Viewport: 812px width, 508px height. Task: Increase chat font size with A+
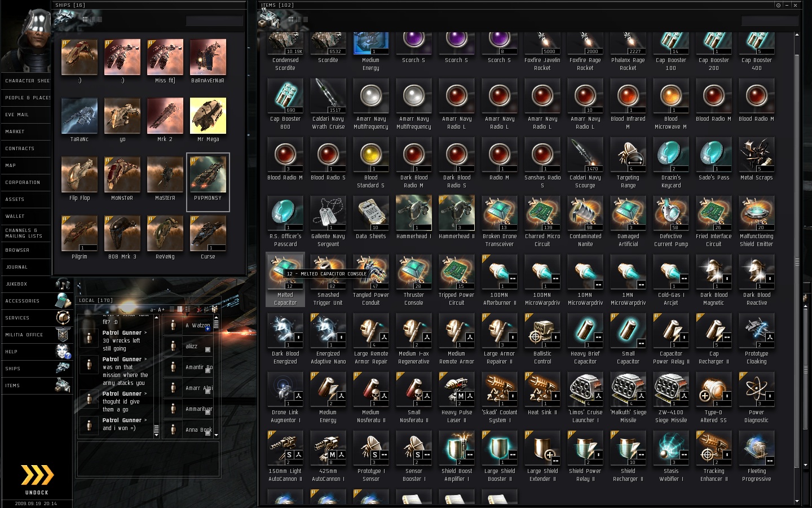pos(161,309)
